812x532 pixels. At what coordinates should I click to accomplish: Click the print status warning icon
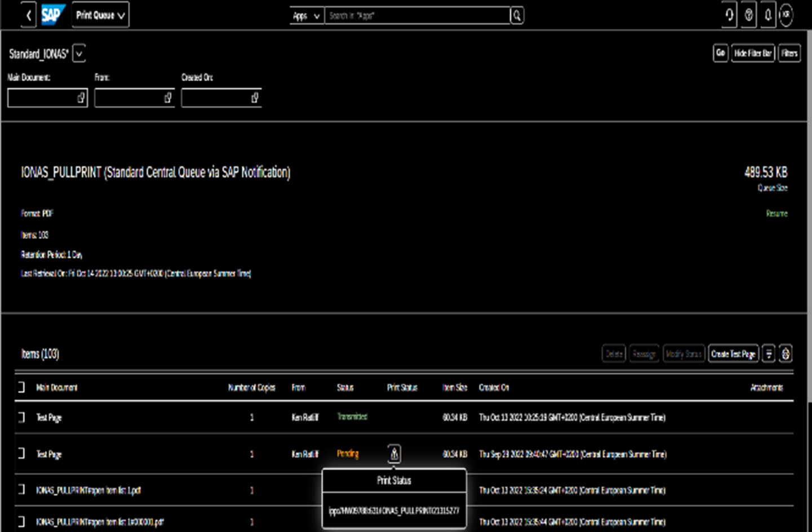tap(394, 454)
